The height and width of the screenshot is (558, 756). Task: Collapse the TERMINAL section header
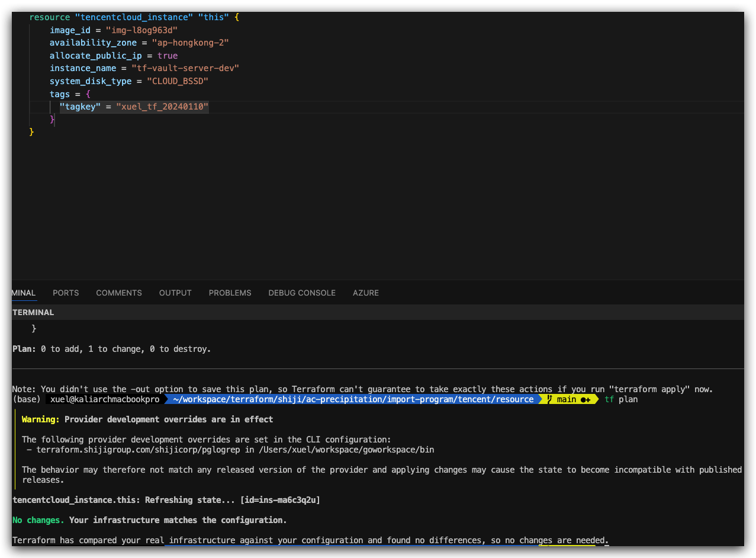point(33,312)
